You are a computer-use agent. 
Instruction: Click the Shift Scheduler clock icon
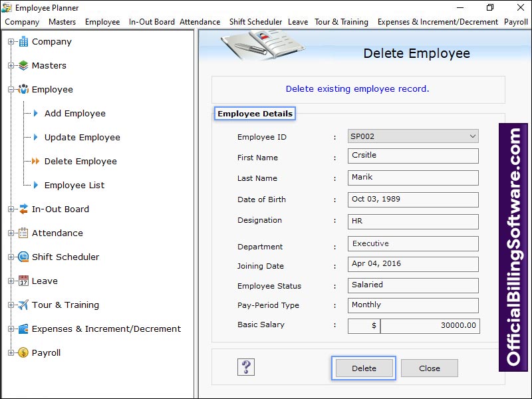[23, 257]
